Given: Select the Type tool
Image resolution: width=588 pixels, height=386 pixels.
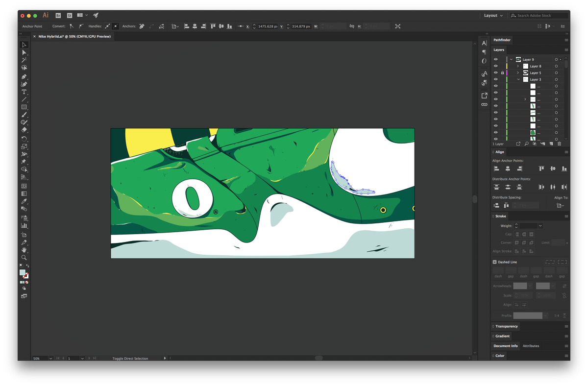Looking at the screenshot, I should click(x=24, y=91).
